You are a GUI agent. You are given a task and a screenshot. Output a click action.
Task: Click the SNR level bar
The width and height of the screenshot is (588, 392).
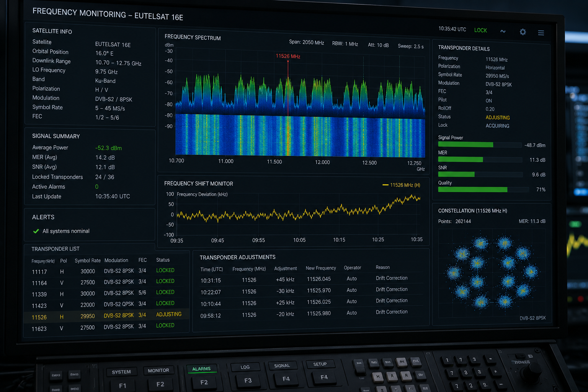tap(480, 174)
